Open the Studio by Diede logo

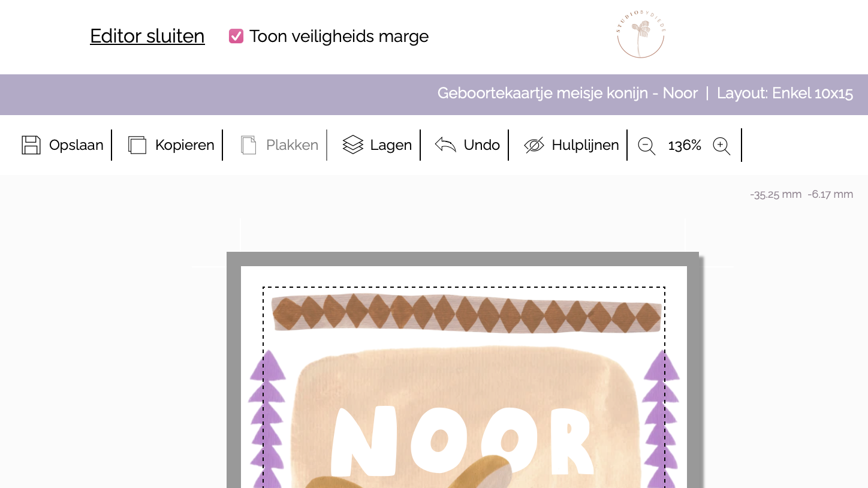pyautogui.click(x=641, y=34)
